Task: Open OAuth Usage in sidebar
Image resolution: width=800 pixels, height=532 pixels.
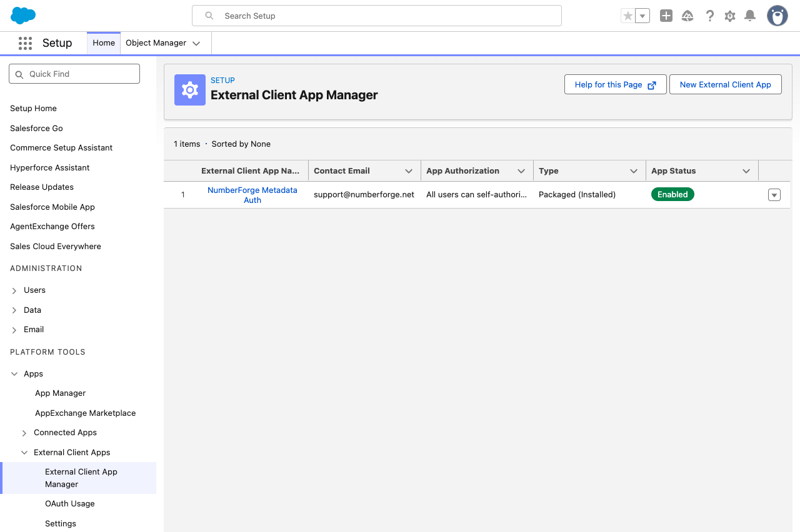Action: point(70,503)
